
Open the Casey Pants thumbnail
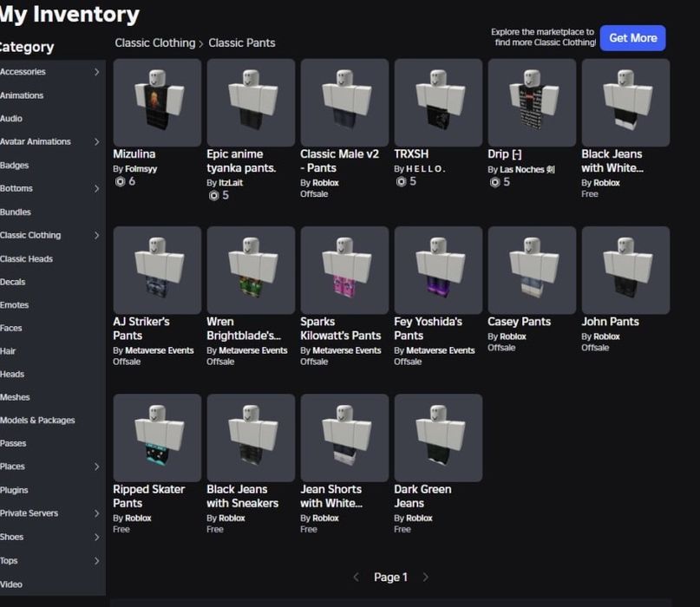tap(532, 270)
